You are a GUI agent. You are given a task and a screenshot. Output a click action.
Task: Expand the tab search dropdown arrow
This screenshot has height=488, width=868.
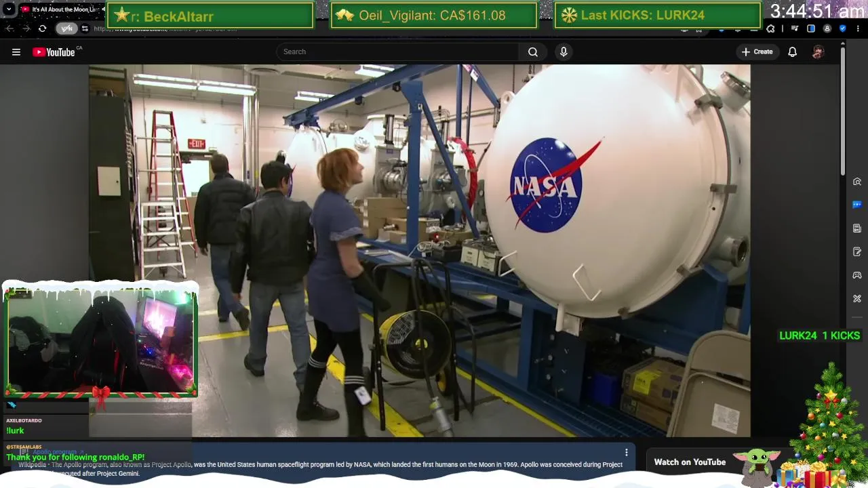tap(9, 9)
